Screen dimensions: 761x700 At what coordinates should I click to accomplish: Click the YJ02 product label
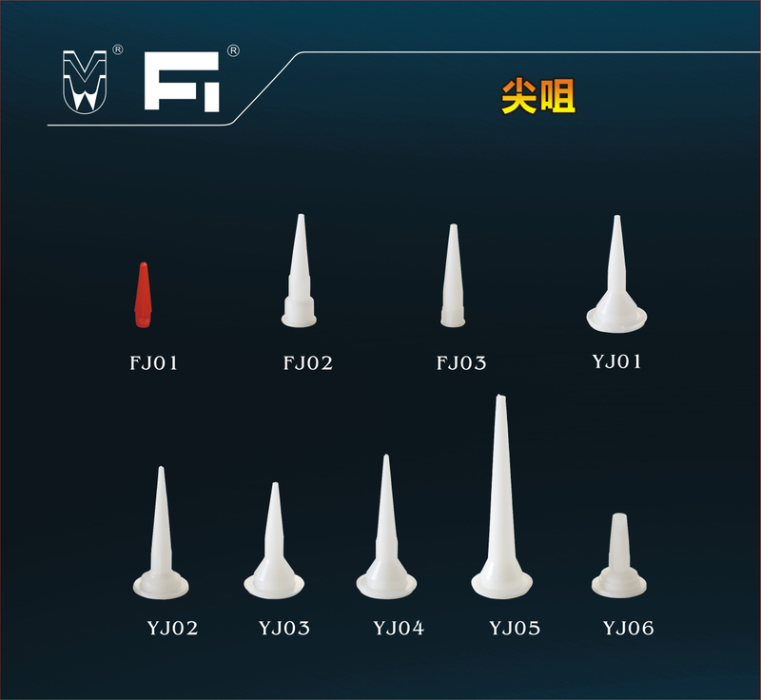[x=173, y=629]
